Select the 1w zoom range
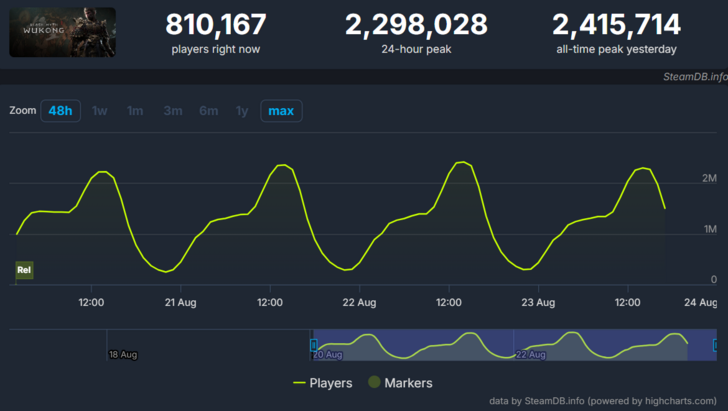 click(x=99, y=111)
